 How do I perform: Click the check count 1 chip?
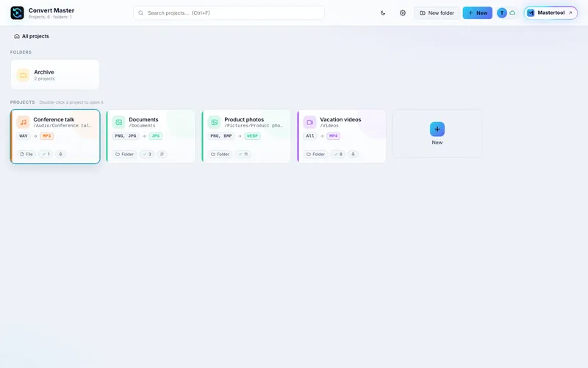point(46,154)
